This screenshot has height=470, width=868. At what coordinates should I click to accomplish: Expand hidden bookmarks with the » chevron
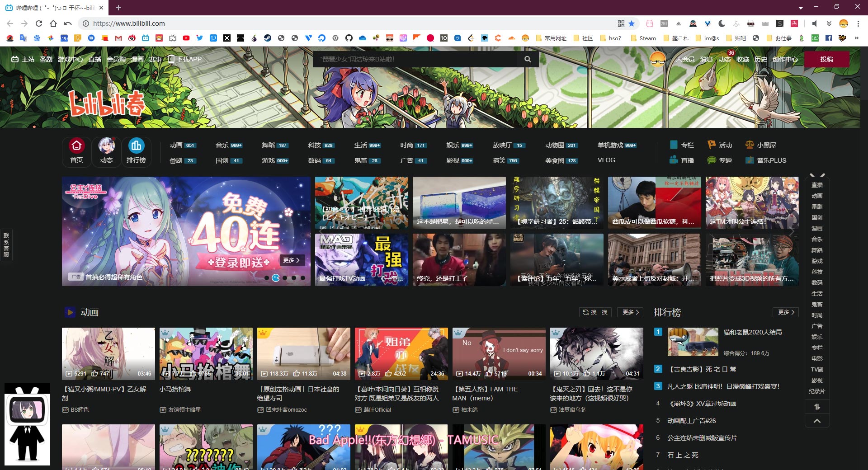tap(857, 38)
